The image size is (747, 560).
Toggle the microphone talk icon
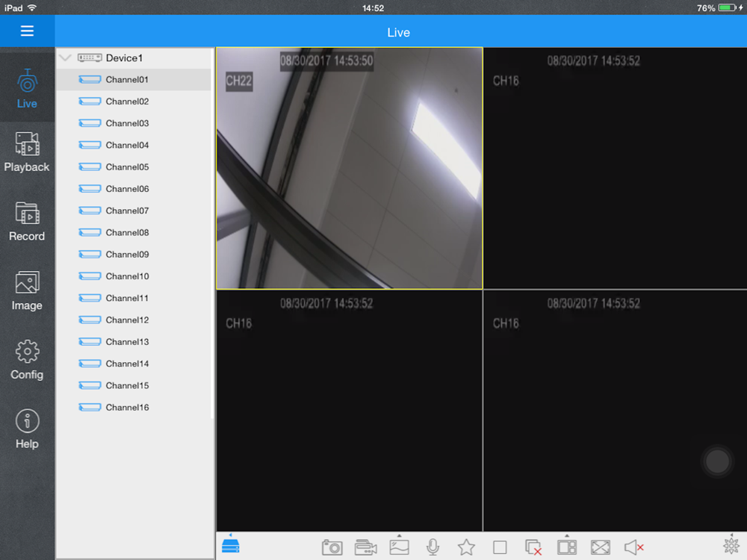433,547
